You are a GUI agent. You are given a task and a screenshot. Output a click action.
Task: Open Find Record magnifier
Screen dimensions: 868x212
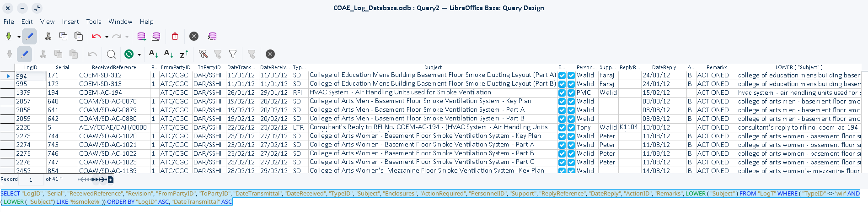click(x=111, y=54)
